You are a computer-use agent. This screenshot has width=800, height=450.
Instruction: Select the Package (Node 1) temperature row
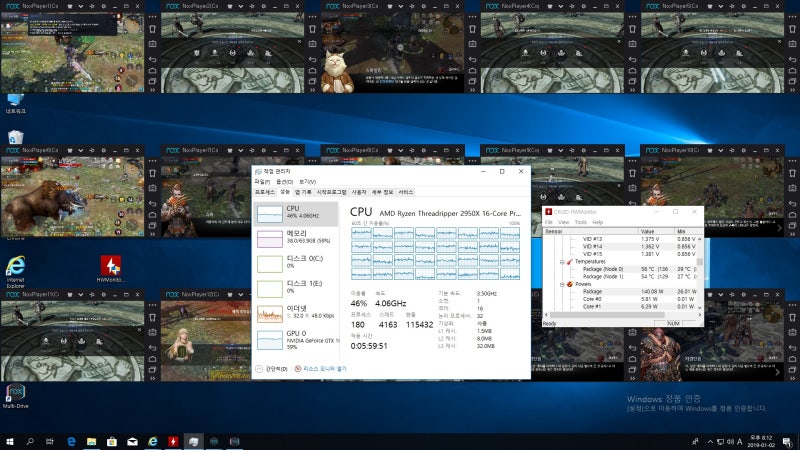click(620, 277)
